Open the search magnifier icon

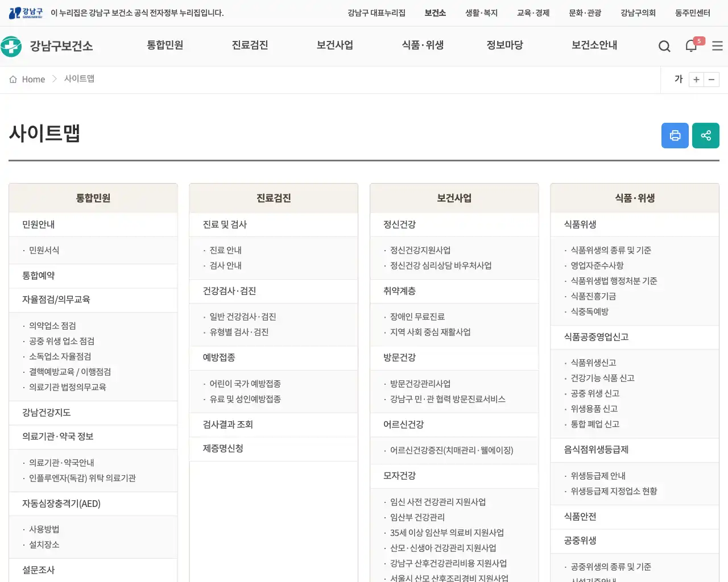[x=664, y=46]
